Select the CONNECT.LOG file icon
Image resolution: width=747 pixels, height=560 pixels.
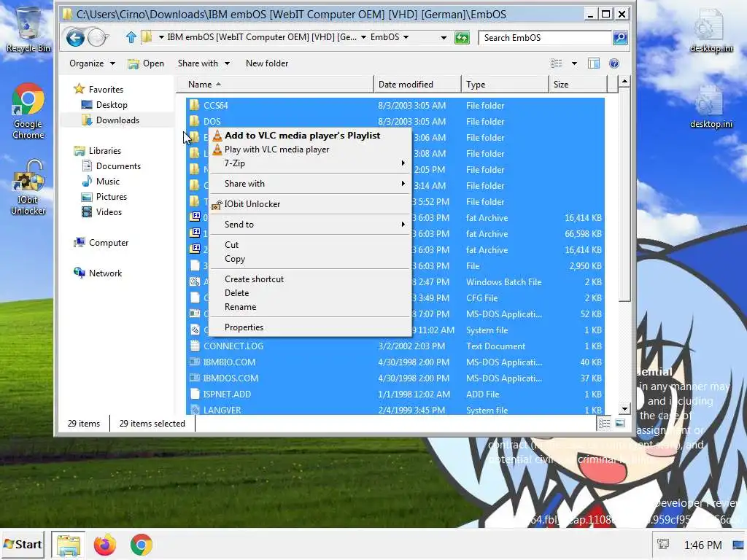tap(194, 346)
